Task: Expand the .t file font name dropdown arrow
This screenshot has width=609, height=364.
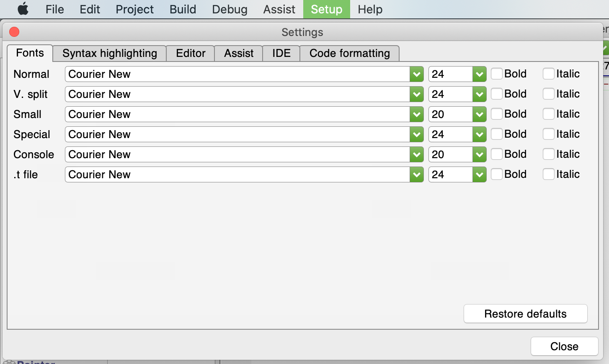Action: pos(416,175)
